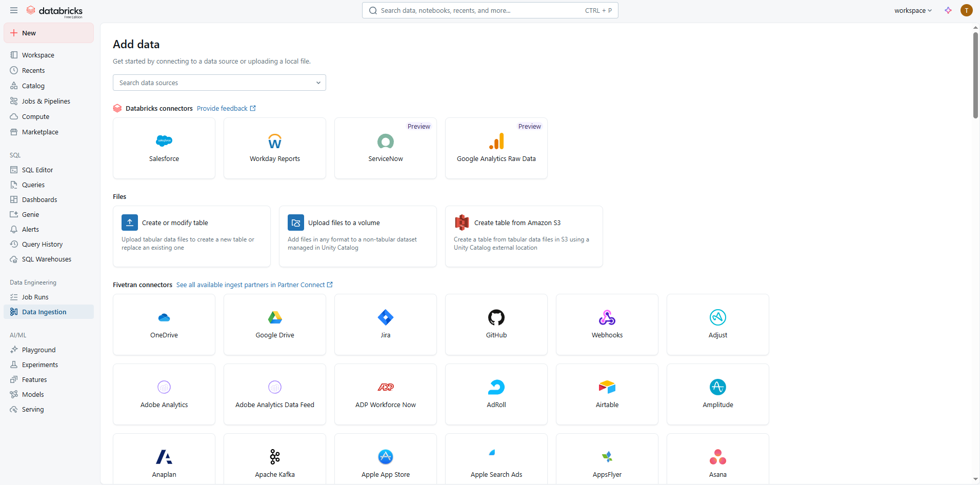Open Jobs & Pipelines
This screenshot has width=980, height=485.
49,101
